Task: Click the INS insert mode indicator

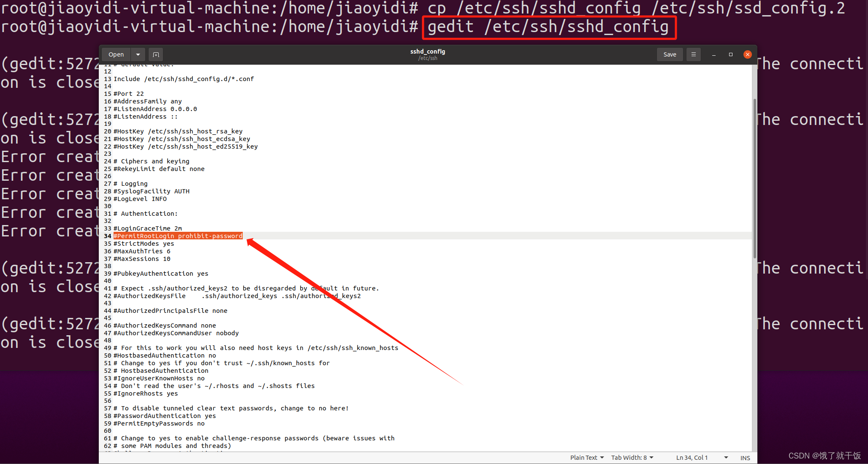Action: (x=746, y=457)
